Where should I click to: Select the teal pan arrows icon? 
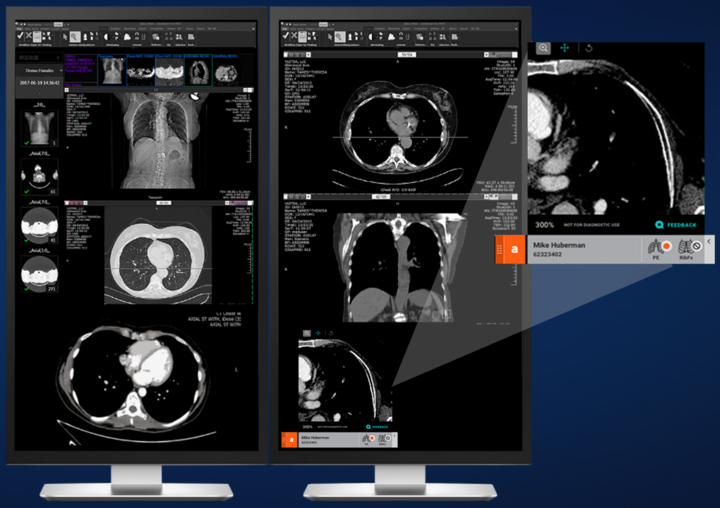(x=565, y=47)
